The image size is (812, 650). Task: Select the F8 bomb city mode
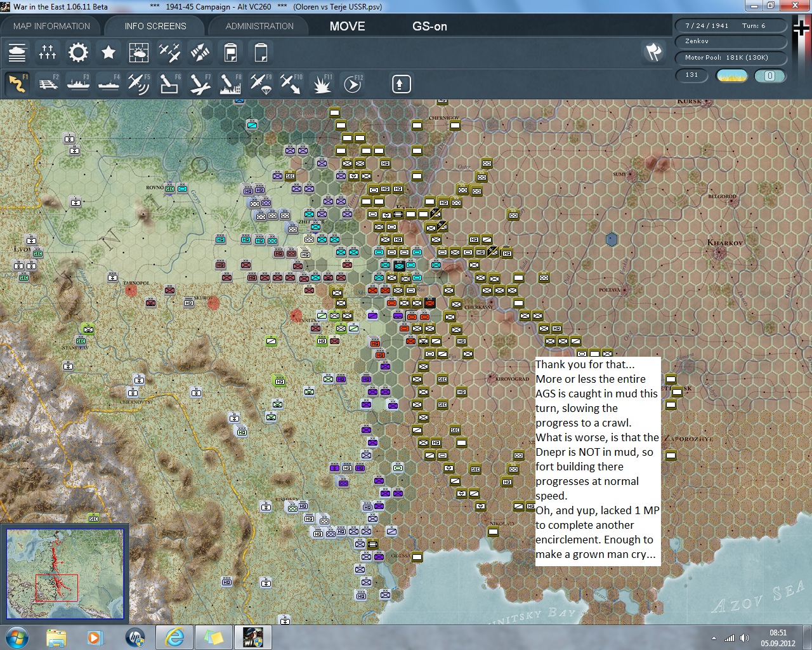click(x=230, y=84)
